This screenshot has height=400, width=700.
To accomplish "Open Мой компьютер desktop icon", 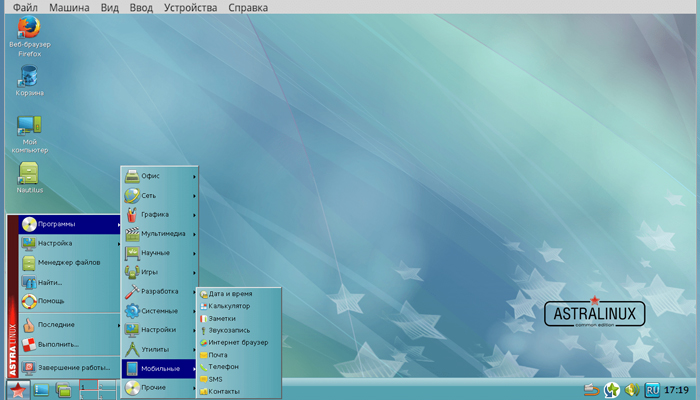I will (29, 134).
